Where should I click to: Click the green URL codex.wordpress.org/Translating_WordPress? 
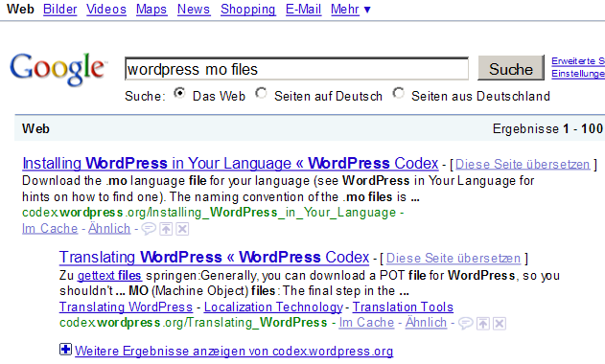(x=194, y=323)
